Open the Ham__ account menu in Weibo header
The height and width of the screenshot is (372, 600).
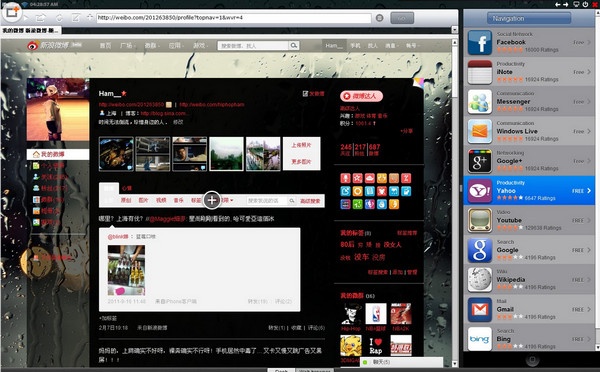(x=334, y=46)
